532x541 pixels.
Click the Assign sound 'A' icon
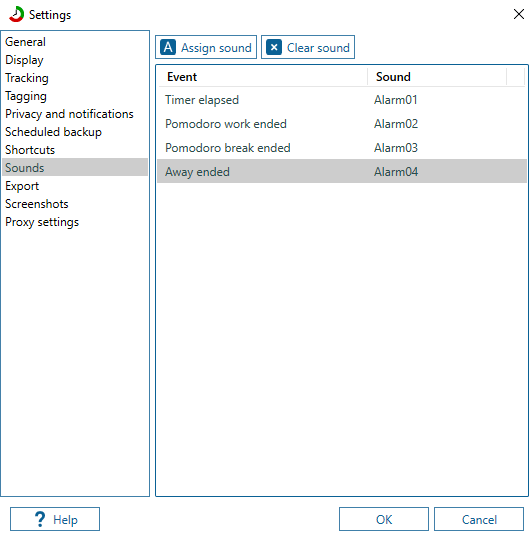pyautogui.click(x=168, y=47)
